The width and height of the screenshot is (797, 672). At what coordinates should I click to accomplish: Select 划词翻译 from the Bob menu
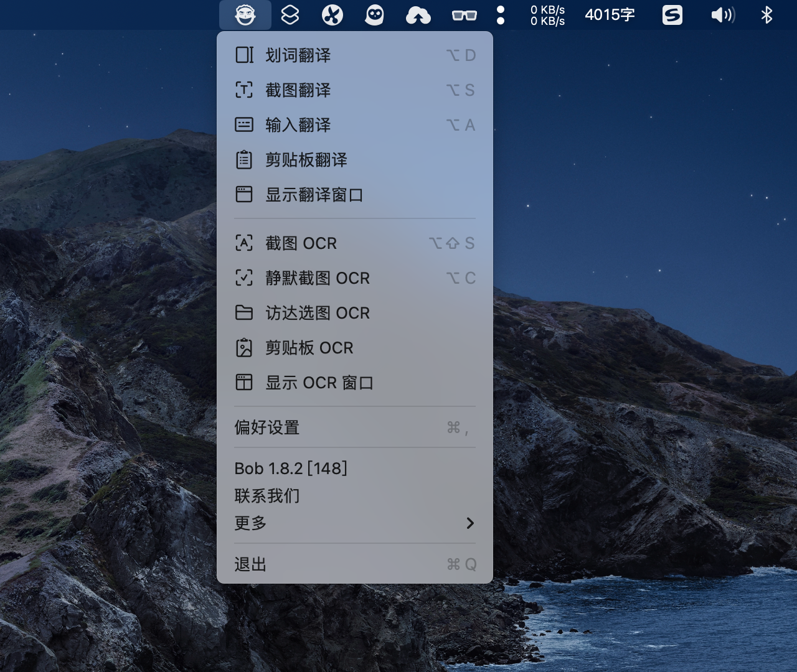pyautogui.click(x=296, y=55)
